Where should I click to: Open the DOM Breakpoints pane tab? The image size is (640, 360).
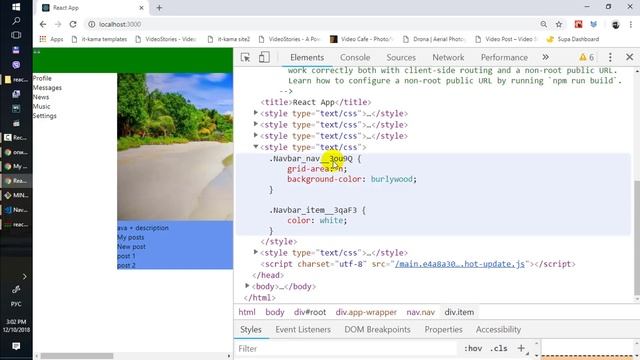(x=377, y=329)
